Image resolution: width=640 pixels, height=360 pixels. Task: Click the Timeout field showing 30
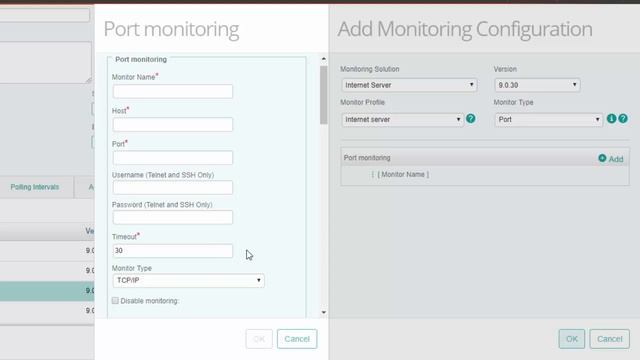173,251
